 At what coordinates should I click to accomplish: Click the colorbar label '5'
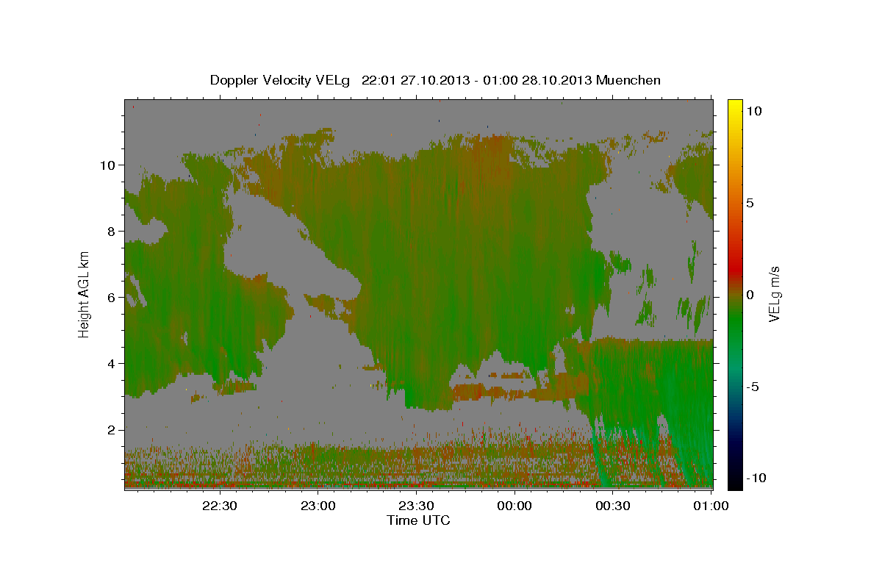(x=750, y=202)
